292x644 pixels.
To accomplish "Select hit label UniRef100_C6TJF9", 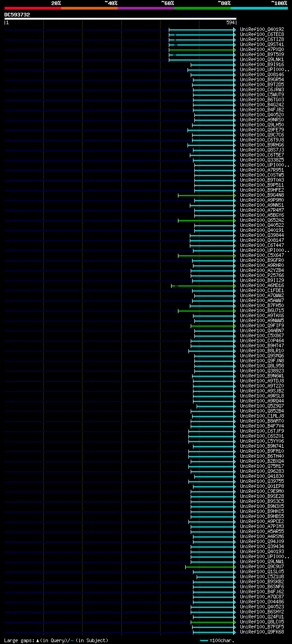I will coord(262,431).
